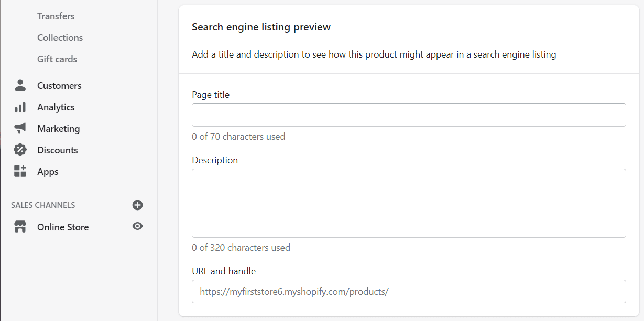Click the '0 of 320 characters used' text
644x321 pixels.
tap(241, 248)
